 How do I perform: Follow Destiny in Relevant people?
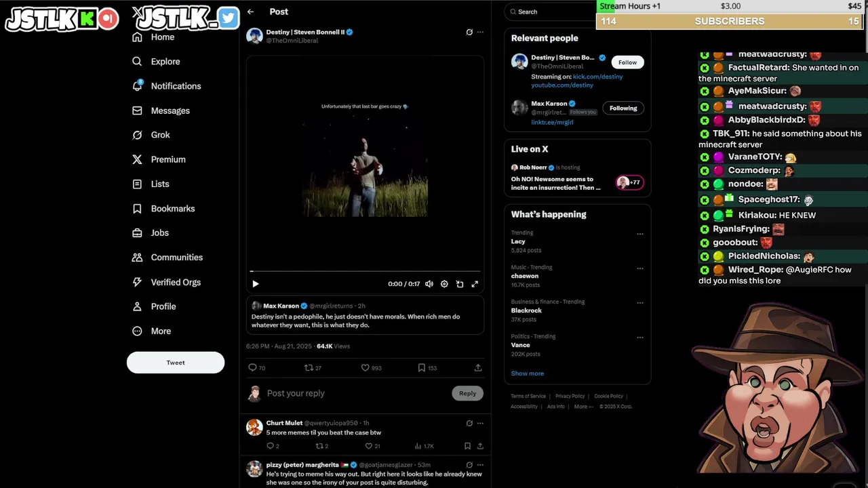(627, 62)
